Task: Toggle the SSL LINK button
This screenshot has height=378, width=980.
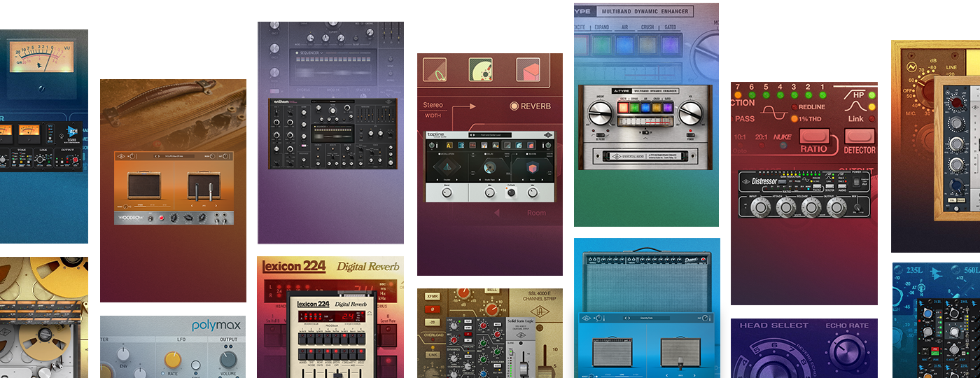Action: (x=433, y=354)
